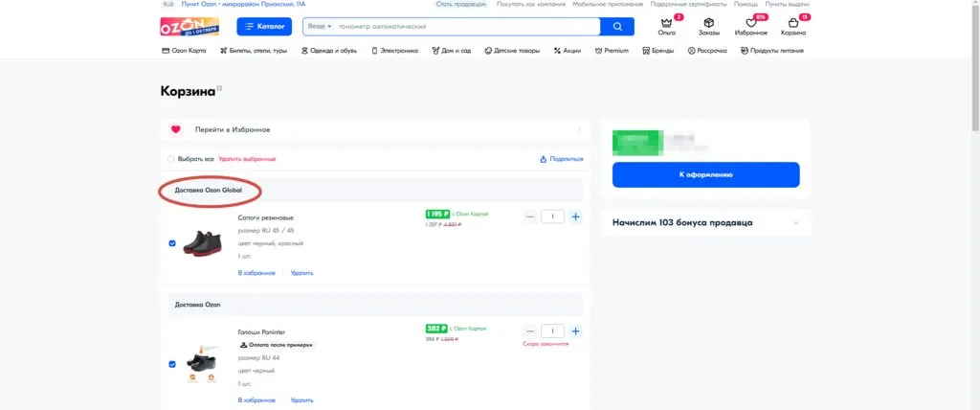Click RUB currency selector
This screenshot has height=410, width=980.
pos(168,5)
